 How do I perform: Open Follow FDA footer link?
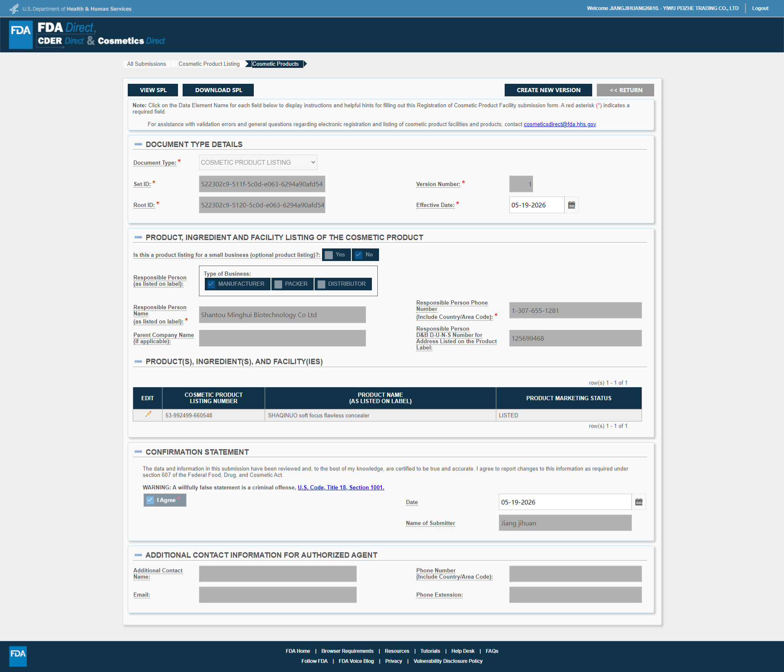[x=315, y=661]
